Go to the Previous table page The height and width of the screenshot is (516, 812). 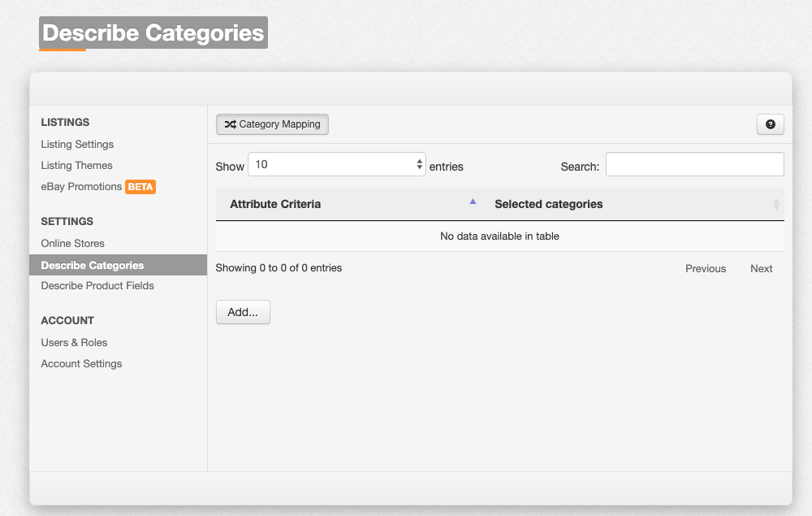click(x=705, y=269)
